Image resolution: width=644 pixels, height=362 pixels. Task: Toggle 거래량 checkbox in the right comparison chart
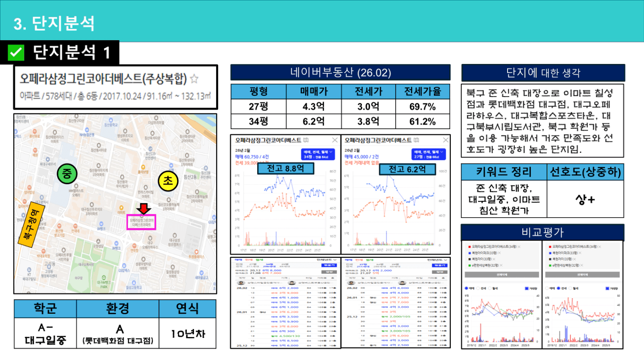[607, 288]
